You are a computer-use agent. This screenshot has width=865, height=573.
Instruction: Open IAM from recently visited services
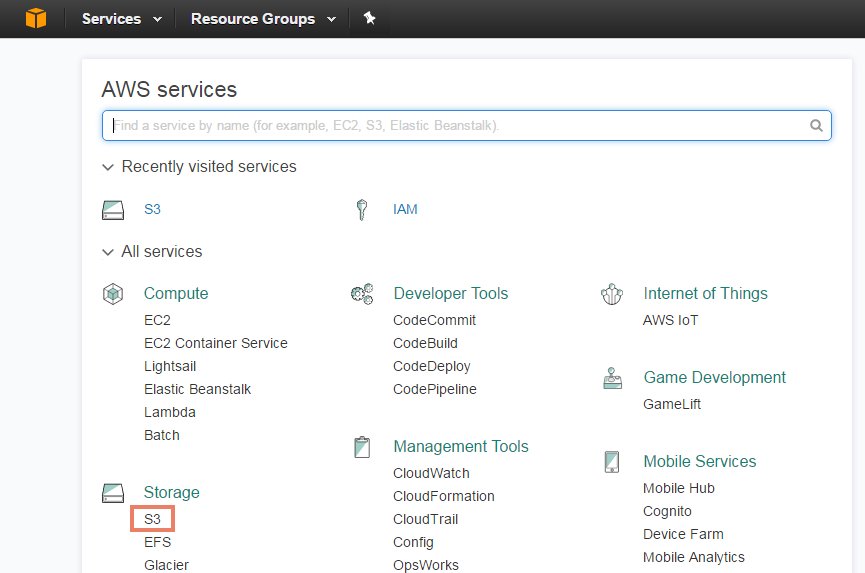405,210
